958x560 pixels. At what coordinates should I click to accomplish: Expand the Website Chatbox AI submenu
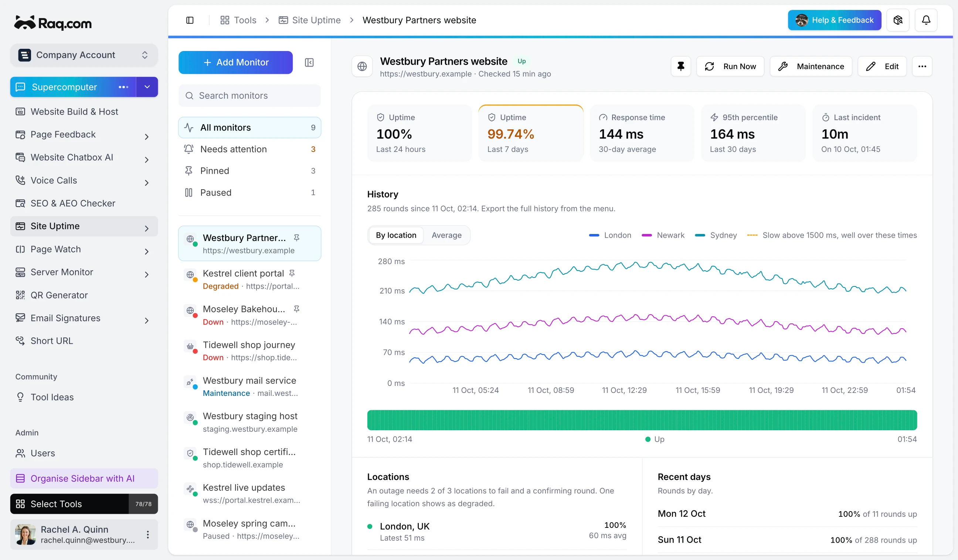pyautogui.click(x=147, y=160)
